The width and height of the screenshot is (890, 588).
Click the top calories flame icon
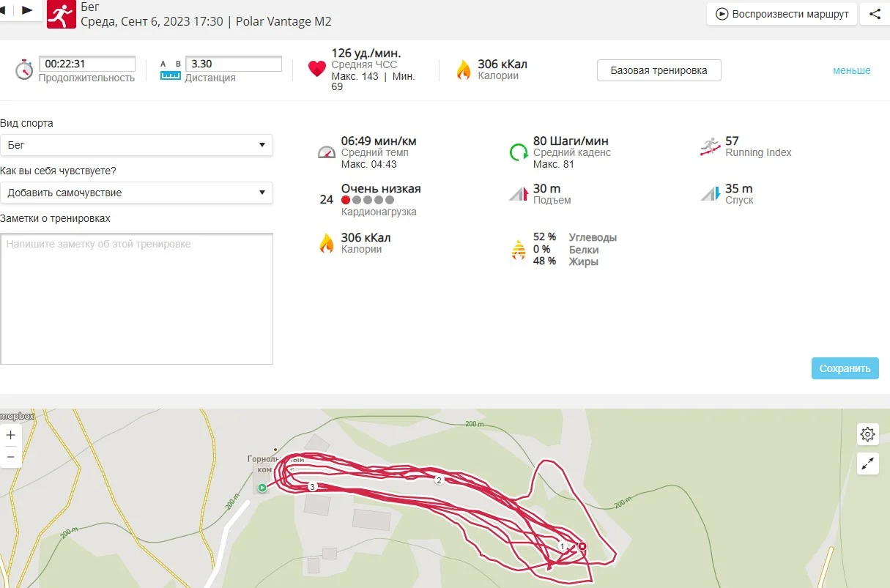pyautogui.click(x=463, y=70)
